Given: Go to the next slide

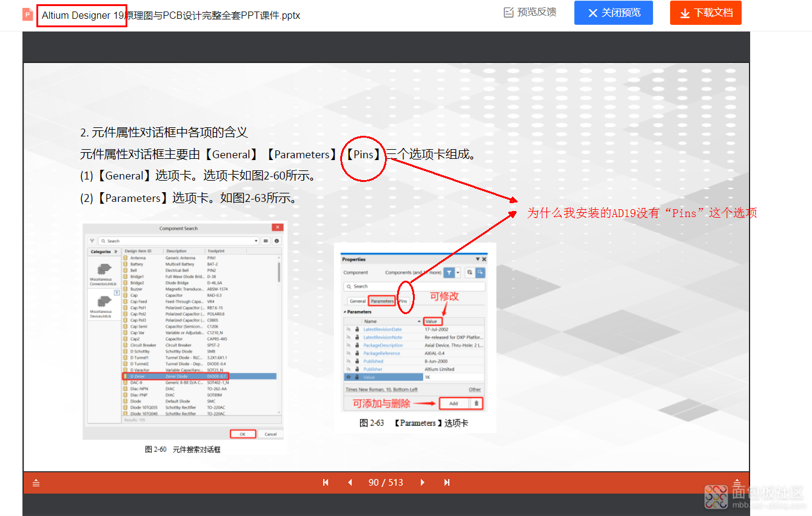Looking at the screenshot, I should 423,483.
